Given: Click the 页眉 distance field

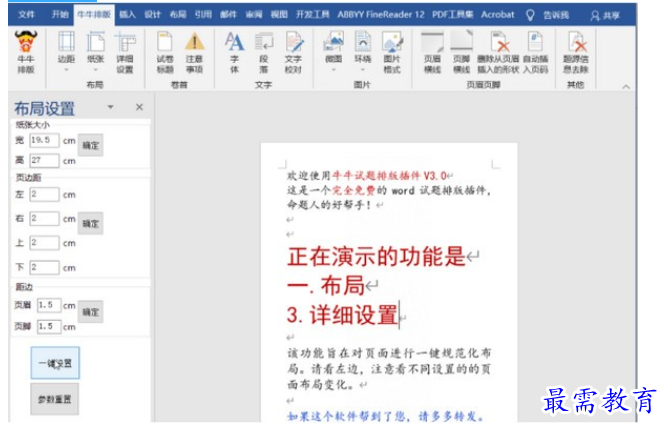Looking at the screenshot, I should coord(49,305).
